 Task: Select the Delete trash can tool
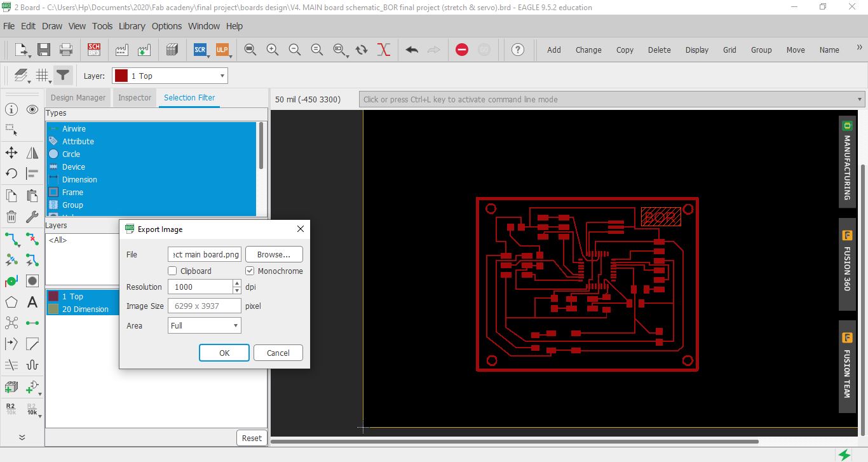pyautogui.click(x=11, y=217)
